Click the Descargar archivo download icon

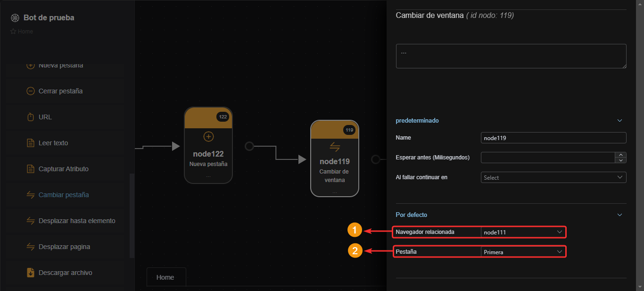(x=31, y=273)
